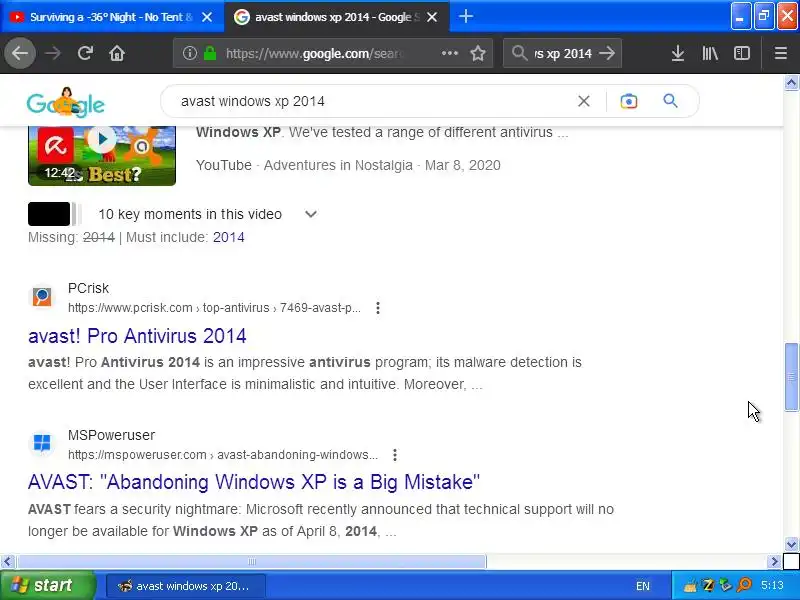Click the orange magnifier tray icon

click(744, 585)
